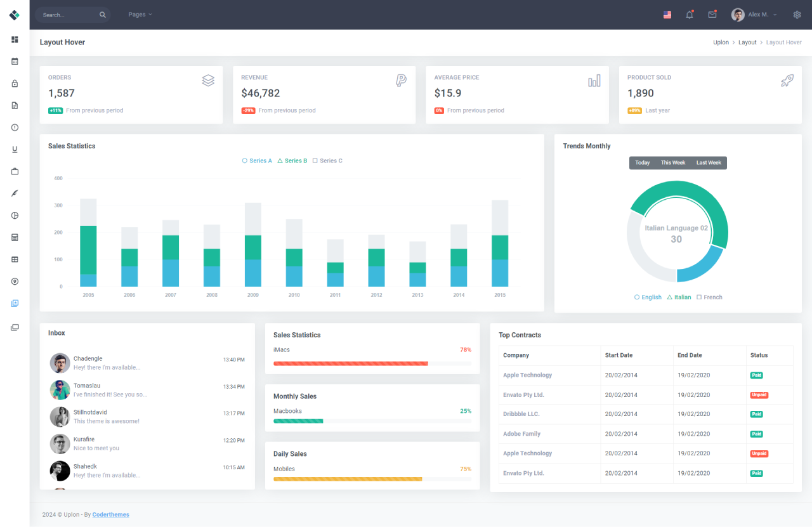The width and height of the screenshot is (812, 527).
Task: Click the bottom overlapping-windows sidebar icon
Action: [15, 327]
